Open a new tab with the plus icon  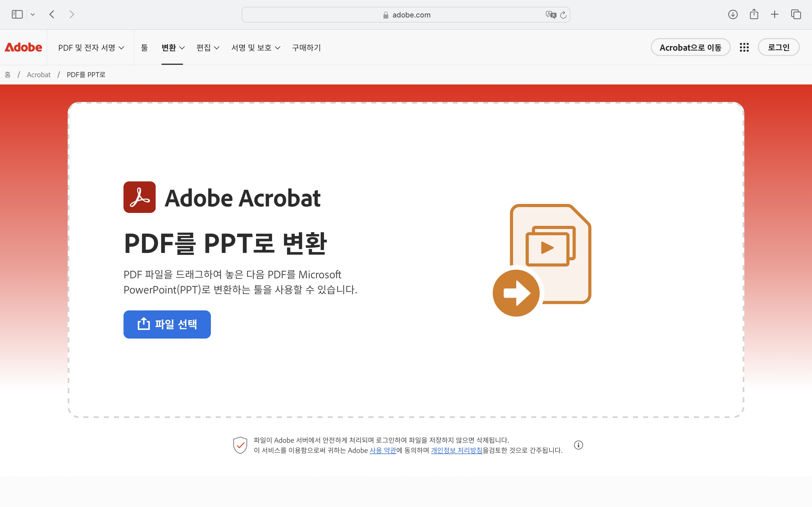pos(775,14)
